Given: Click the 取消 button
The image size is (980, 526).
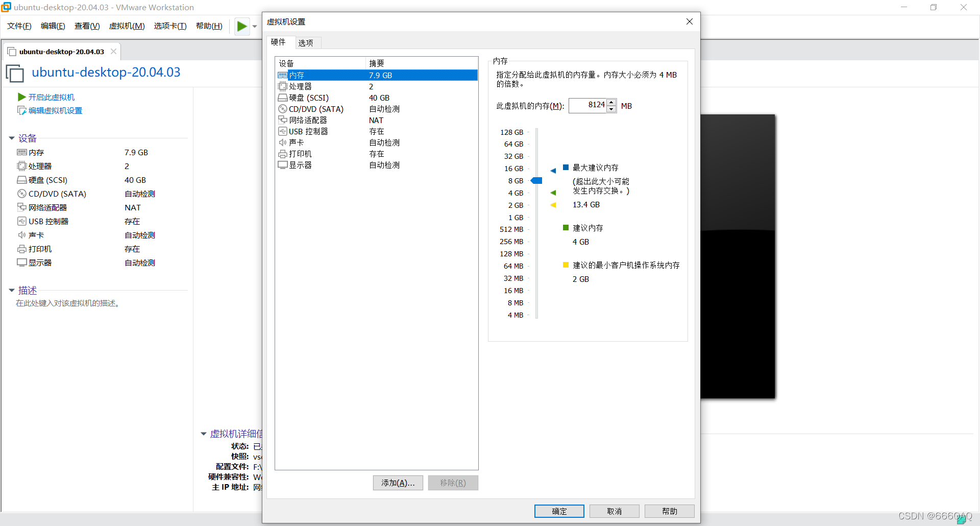Looking at the screenshot, I should pyautogui.click(x=615, y=511).
